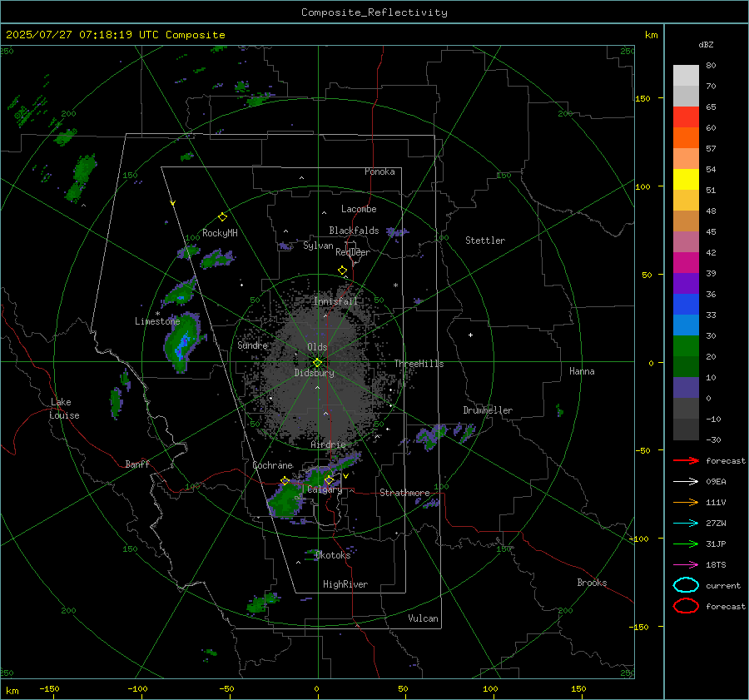The width and height of the screenshot is (749, 700).
Task: Click the white 09EA arrow in legend
Action: pyautogui.click(x=686, y=482)
